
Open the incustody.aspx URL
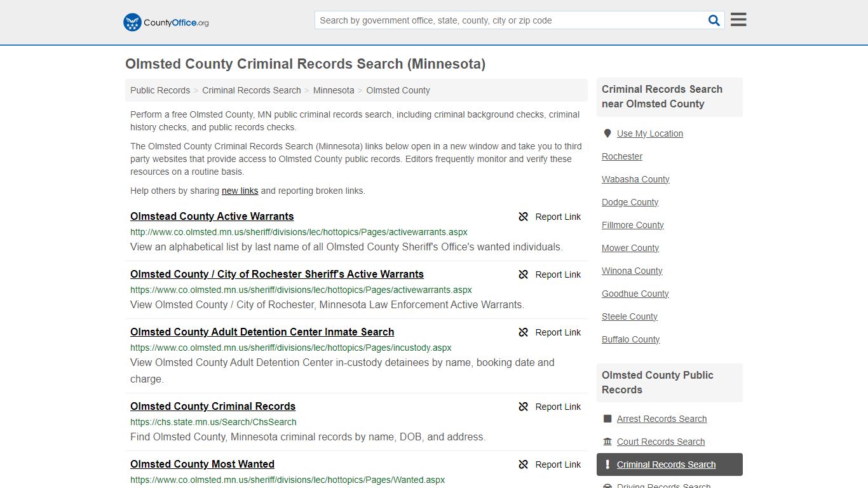(291, 348)
